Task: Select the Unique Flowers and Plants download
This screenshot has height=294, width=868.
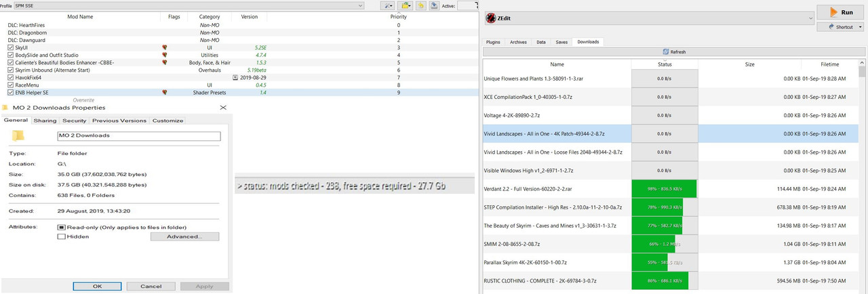Action: (671, 79)
